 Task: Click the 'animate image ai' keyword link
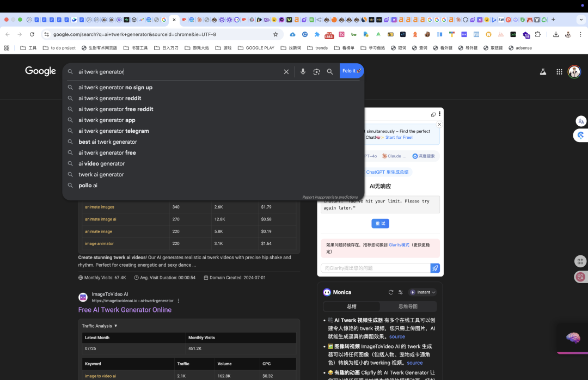click(101, 219)
